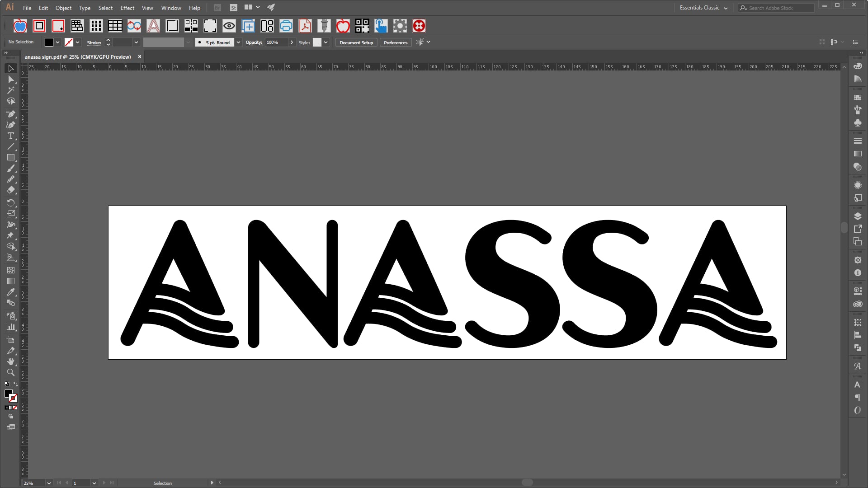Click the fill color swatch in control bar
868x488 pixels.
click(49, 42)
